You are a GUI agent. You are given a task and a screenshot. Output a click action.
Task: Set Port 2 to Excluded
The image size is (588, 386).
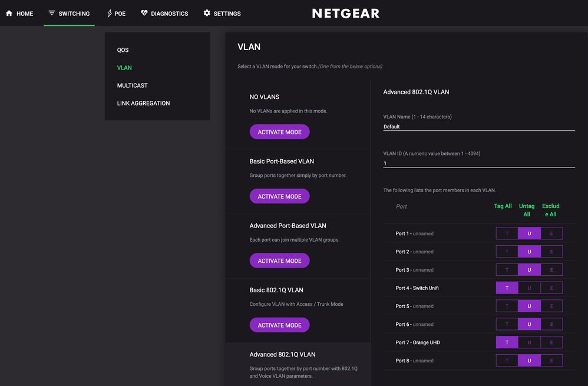click(551, 252)
